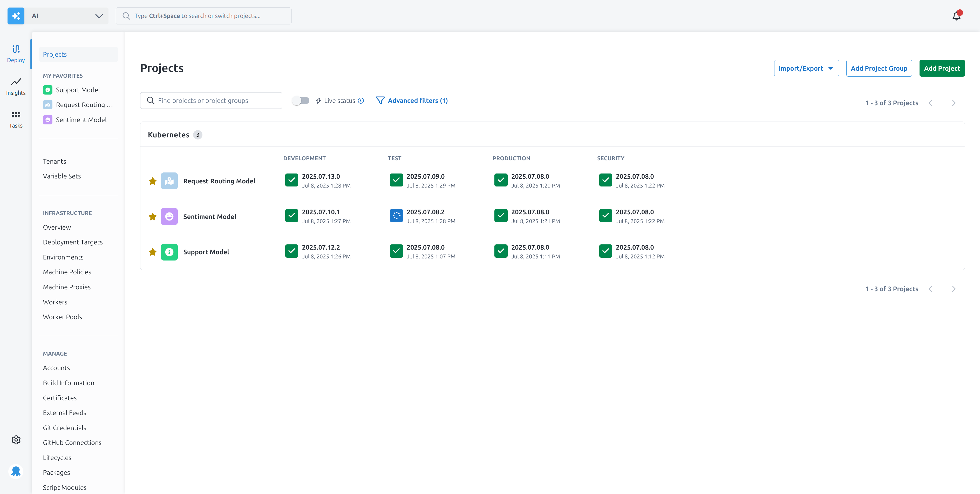Screen dimensions: 980x494
Task: Open Sentiment Model Test in-progress status icon
Action: pyautogui.click(x=396, y=215)
